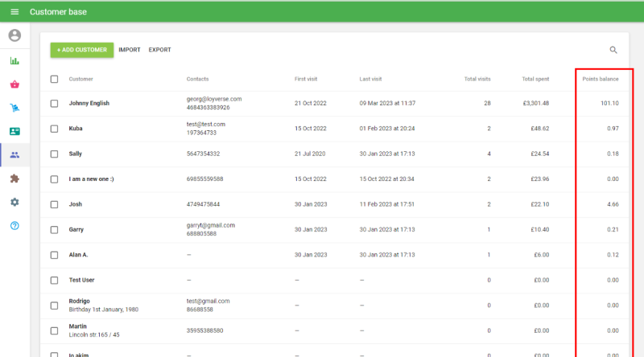Open Inventory management sidebar icon
The height and width of the screenshot is (357, 644).
coord(14,108)
